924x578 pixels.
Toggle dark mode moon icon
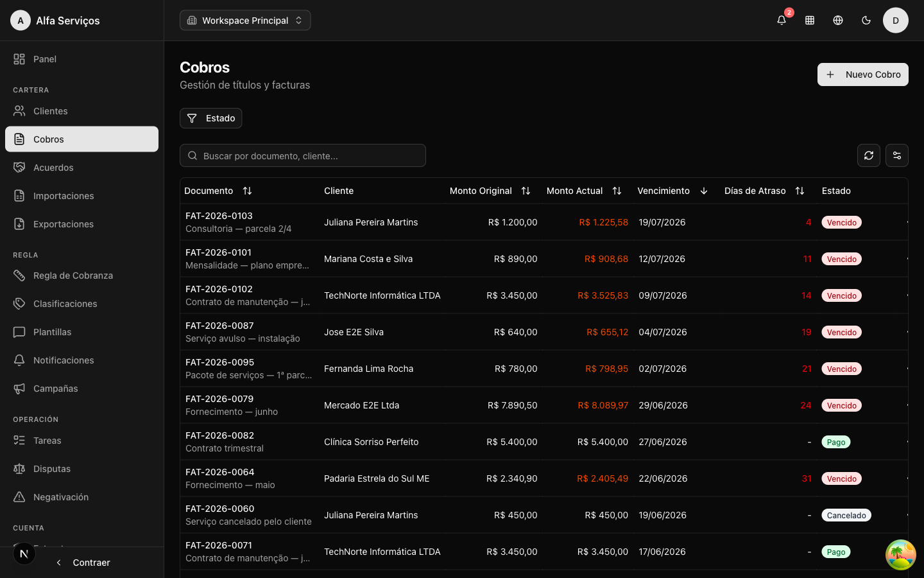pos(866,20)
